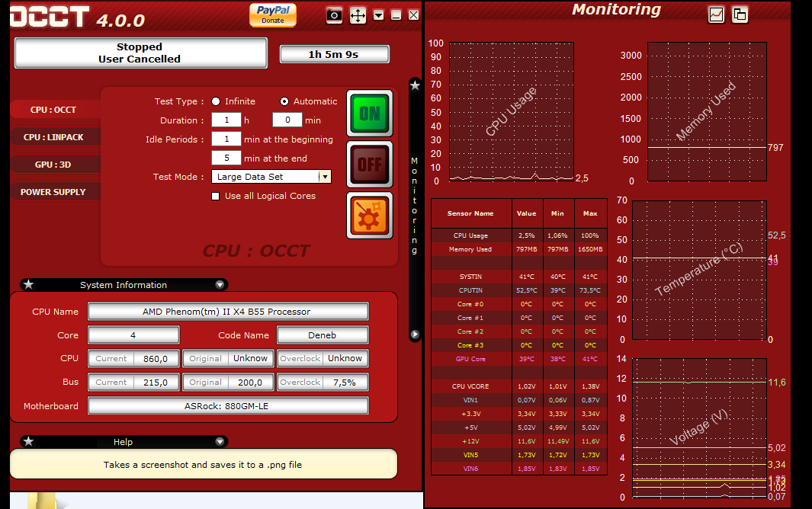Edit idle minutes at the beginning field
The height and width of the screenshot is (509, 812).
click(226, 139)
